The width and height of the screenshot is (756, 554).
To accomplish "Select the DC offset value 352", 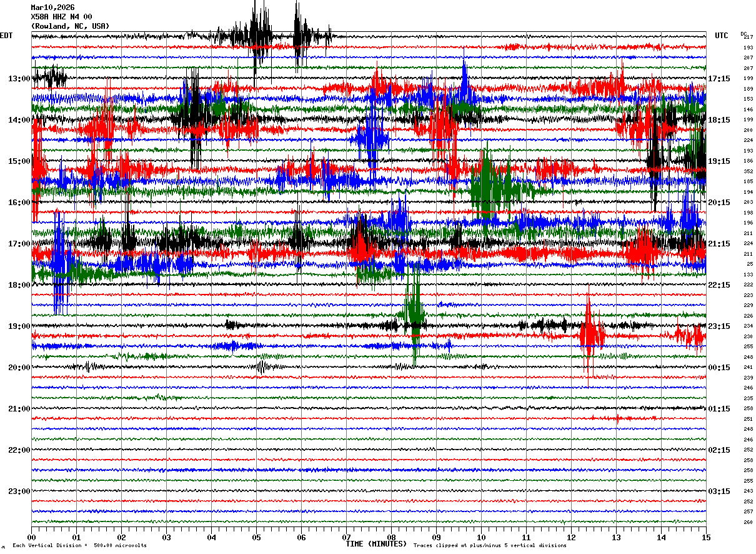I will point(748,171).
